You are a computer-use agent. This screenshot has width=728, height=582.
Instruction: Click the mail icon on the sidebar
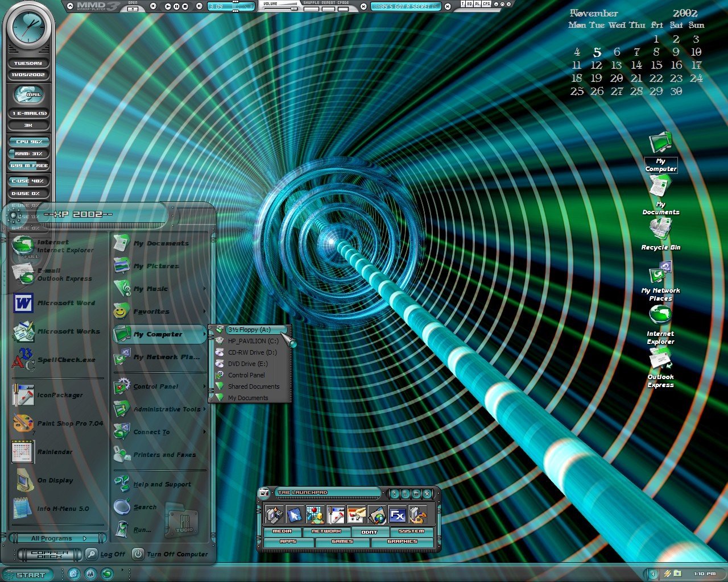[x=28, y=94]
